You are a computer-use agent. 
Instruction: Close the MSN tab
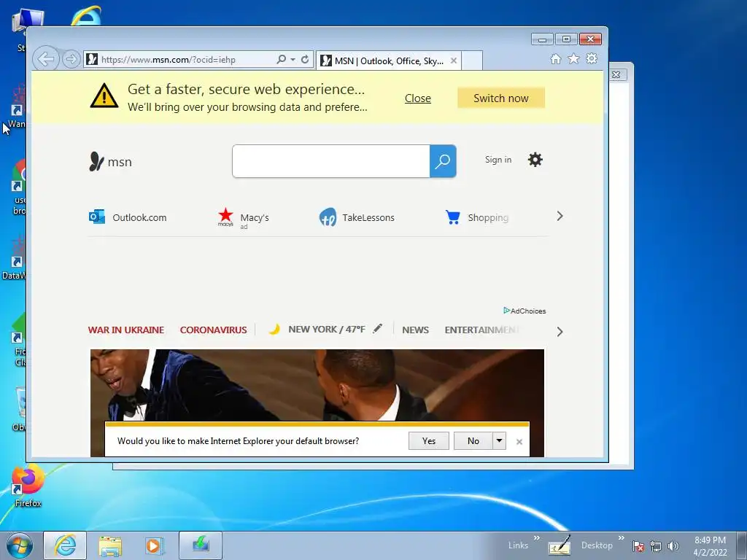454,61
